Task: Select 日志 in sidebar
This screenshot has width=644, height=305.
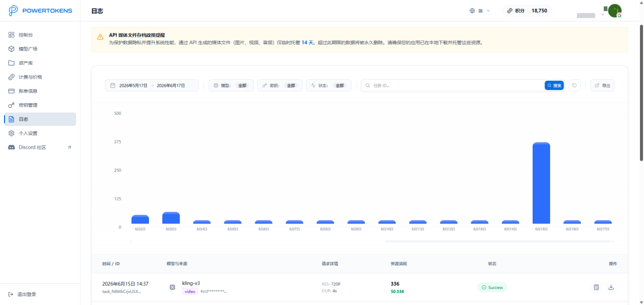Action: tap(40, 119)
